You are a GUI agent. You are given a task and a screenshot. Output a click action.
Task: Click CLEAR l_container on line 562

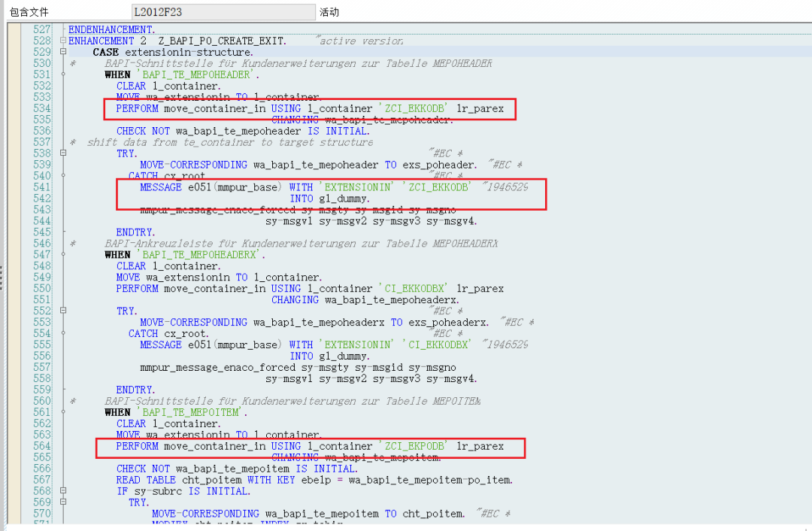(169, 423)
